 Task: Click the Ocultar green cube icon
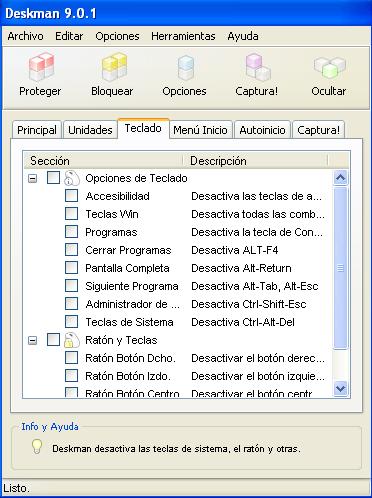tap(330, 67)
